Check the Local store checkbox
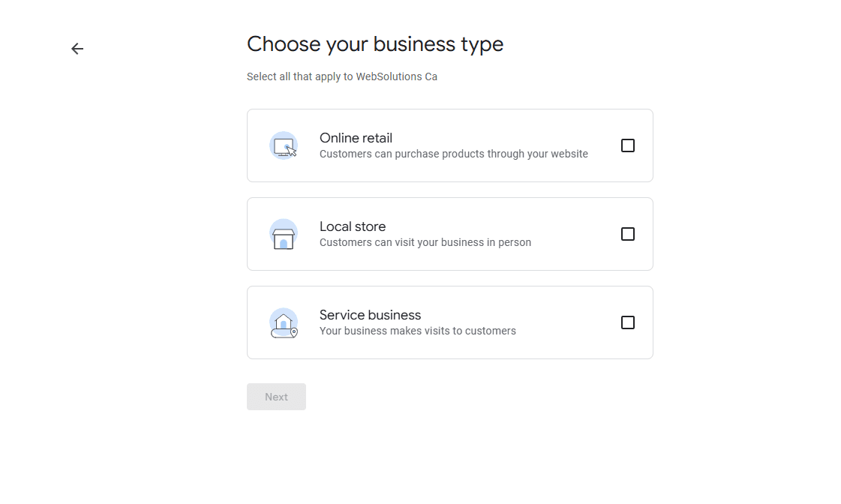The image size is (841, 504). [x=628, y=233]
